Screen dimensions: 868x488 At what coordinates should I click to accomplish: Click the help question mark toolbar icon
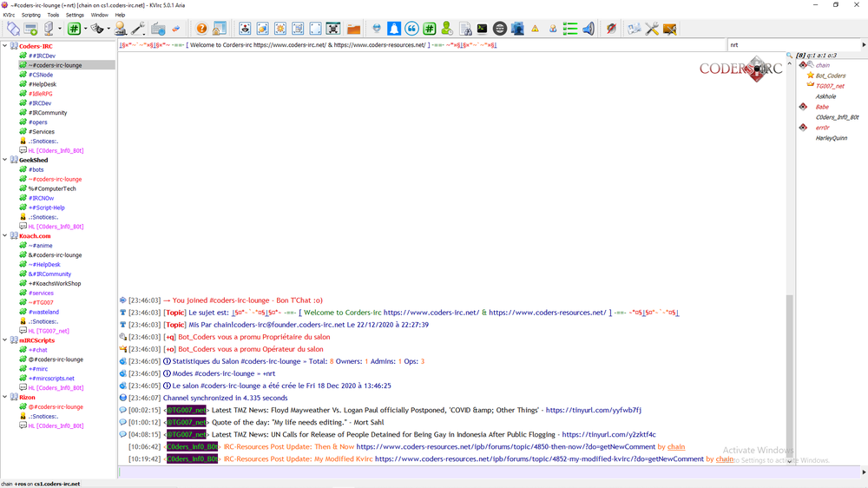pyautogui.click(x=201, y=29)
